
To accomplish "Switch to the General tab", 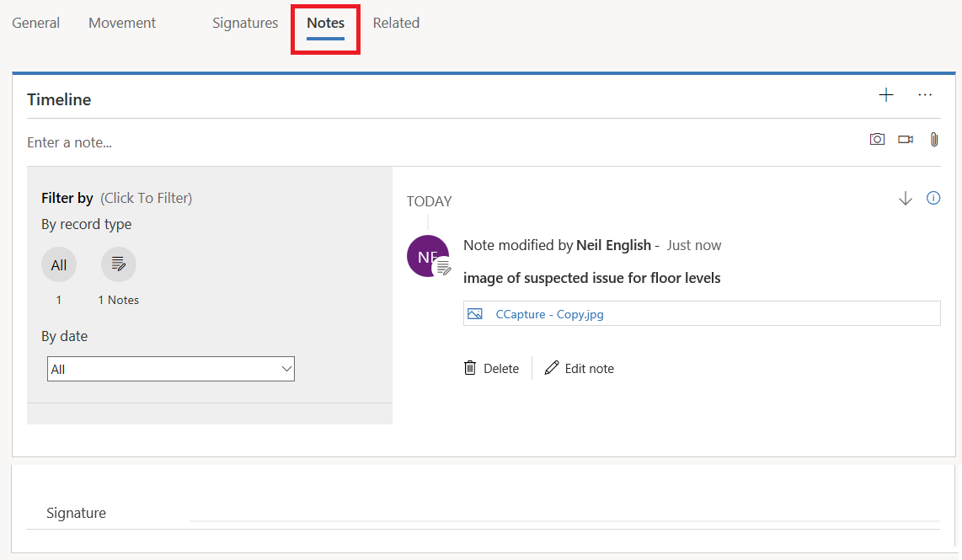I will coord(35,23).
